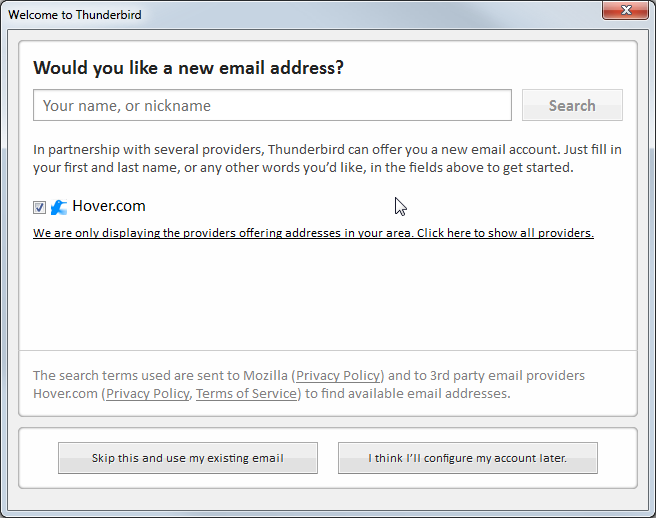Click the 'to find available email addresses' text
656x518 pixels.
407,394
